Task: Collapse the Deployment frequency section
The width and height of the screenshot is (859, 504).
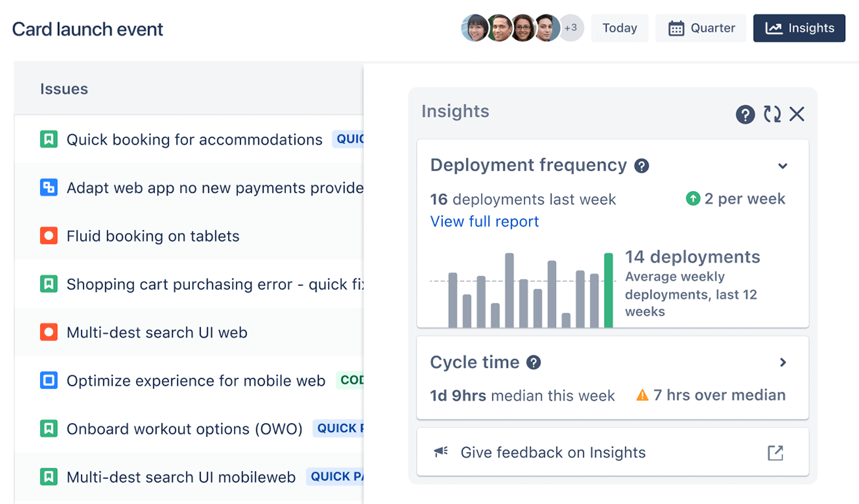Action: point(782,166)
